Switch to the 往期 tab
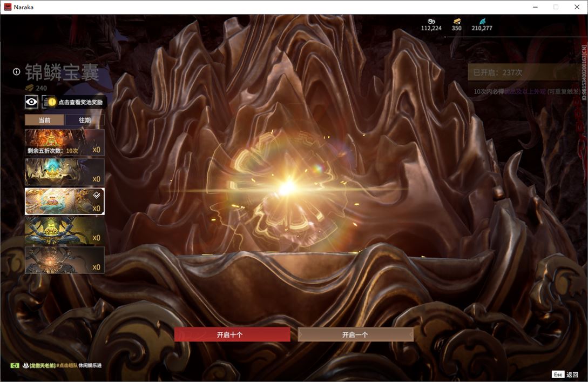The width and height of the screenshot is (588, 382). point(85,120)
